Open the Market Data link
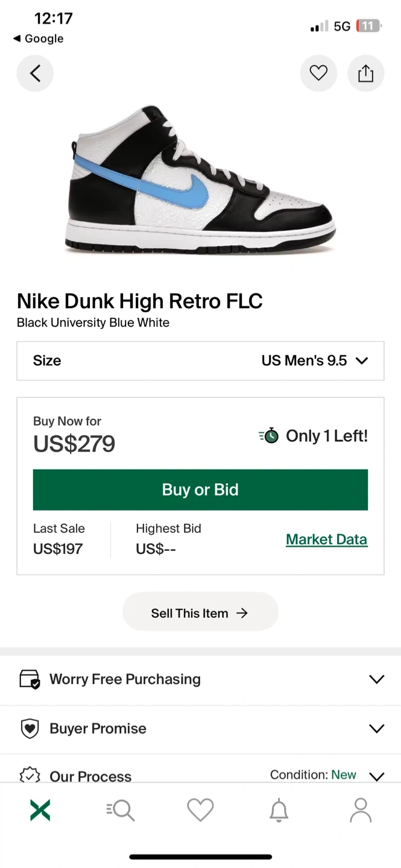The width and height of the screenshot is (401, 868). pos(326,539)
